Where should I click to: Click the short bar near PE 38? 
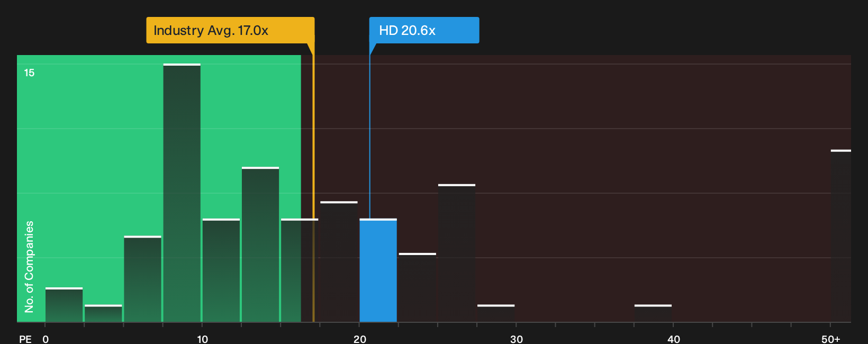click(653, 313)
